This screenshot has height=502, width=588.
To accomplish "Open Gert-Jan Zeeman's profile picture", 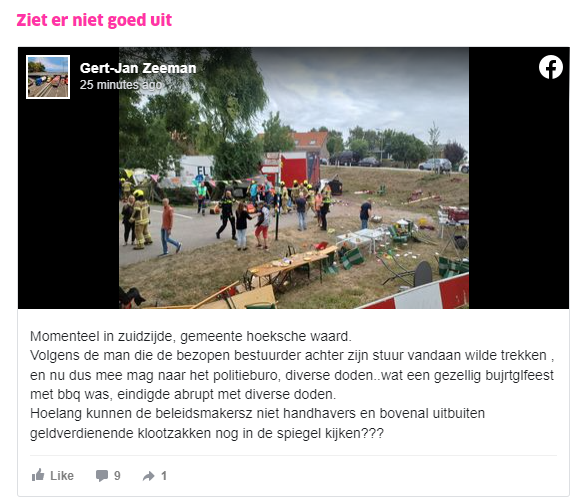I will click(x=48, y=77).
